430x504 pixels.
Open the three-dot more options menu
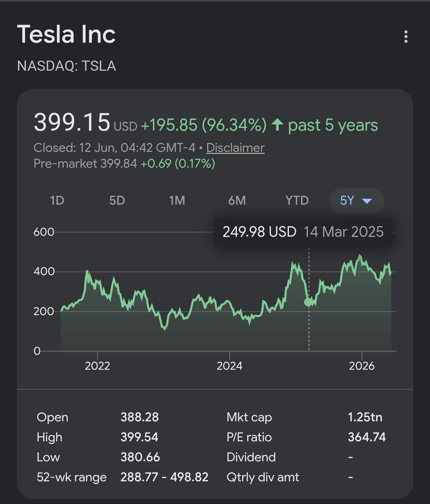coord(406,37)
